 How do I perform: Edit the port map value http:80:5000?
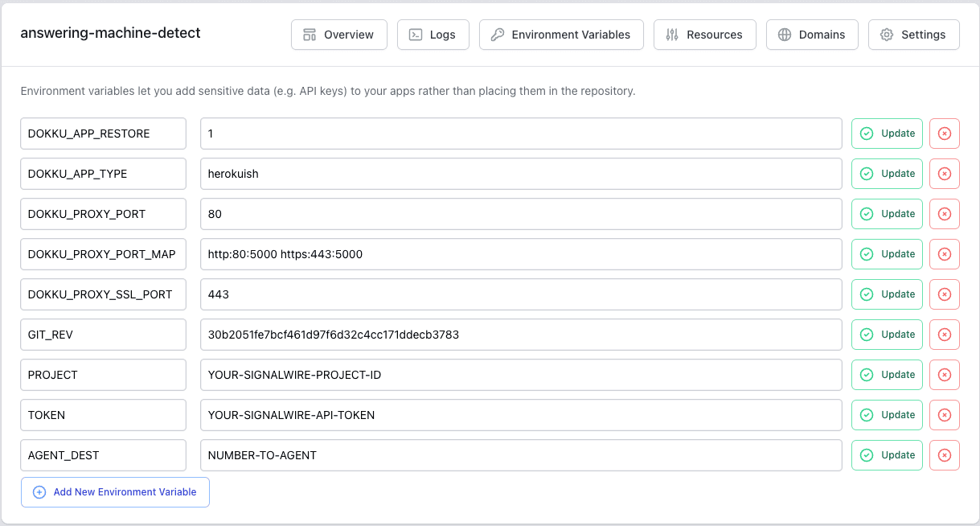point(521,254)
